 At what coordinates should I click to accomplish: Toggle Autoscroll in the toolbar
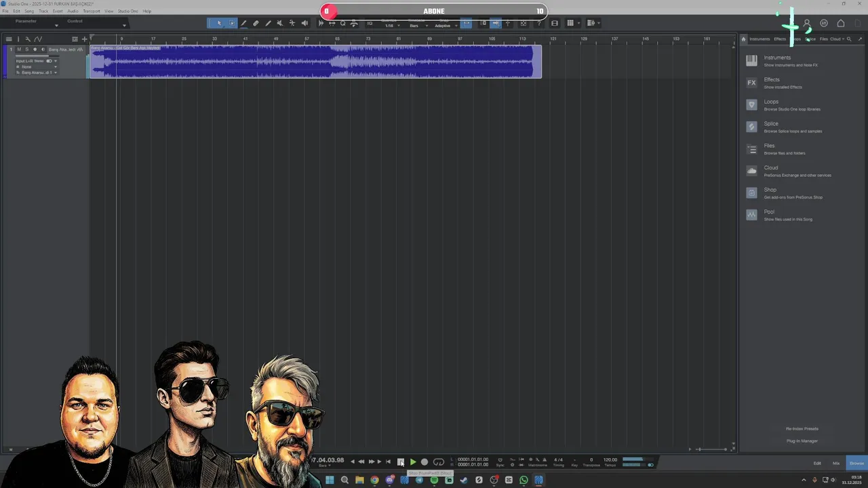coord(496,23)
